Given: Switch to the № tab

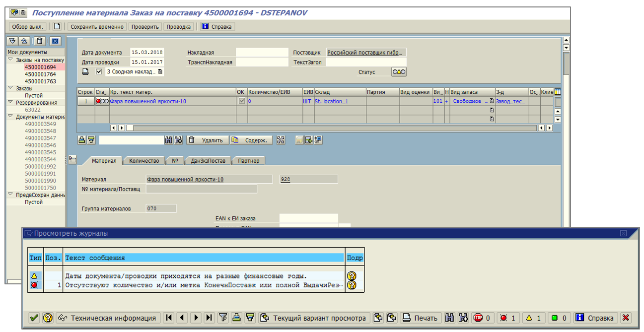Looking at the screenshot, I should point(175,160).
